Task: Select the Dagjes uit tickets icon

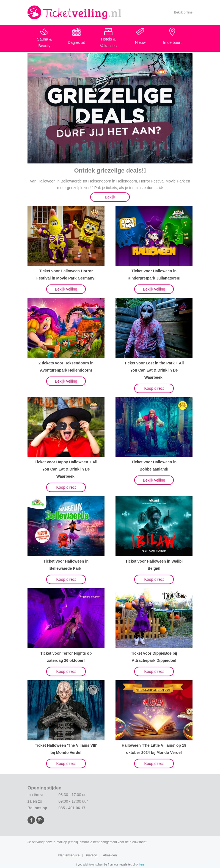Action: point(76,32)
